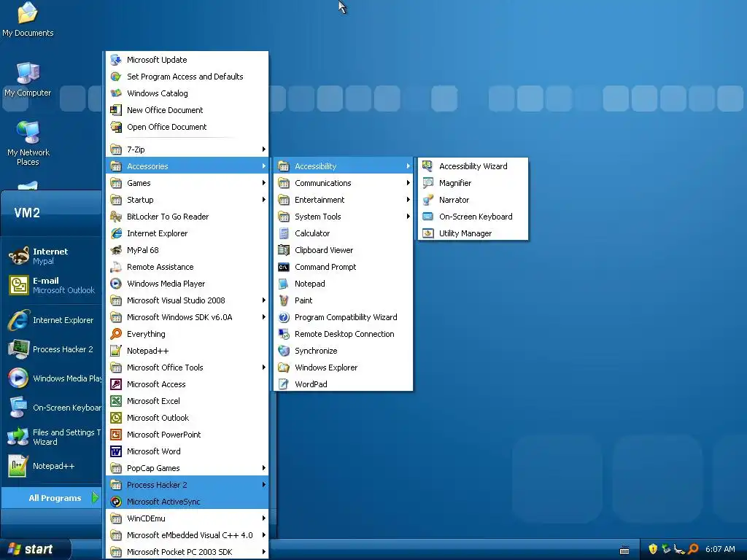Select Remote Assistance entry
The height and width of the screenshot is (560, 747).
187,267
